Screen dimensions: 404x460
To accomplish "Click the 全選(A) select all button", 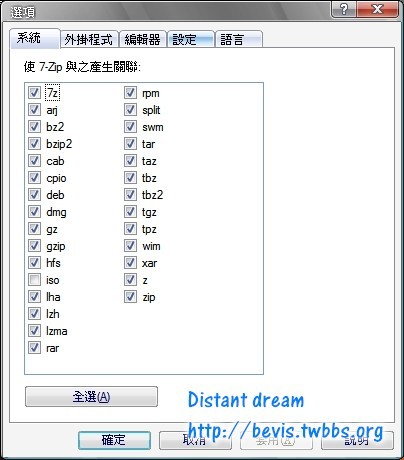I will point(91,397).
